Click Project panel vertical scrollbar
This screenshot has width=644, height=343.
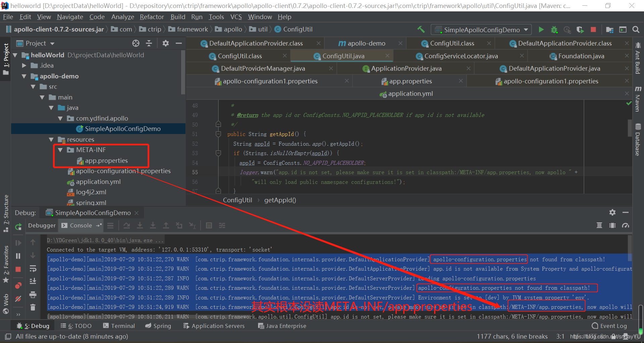[x=183, y=72]
